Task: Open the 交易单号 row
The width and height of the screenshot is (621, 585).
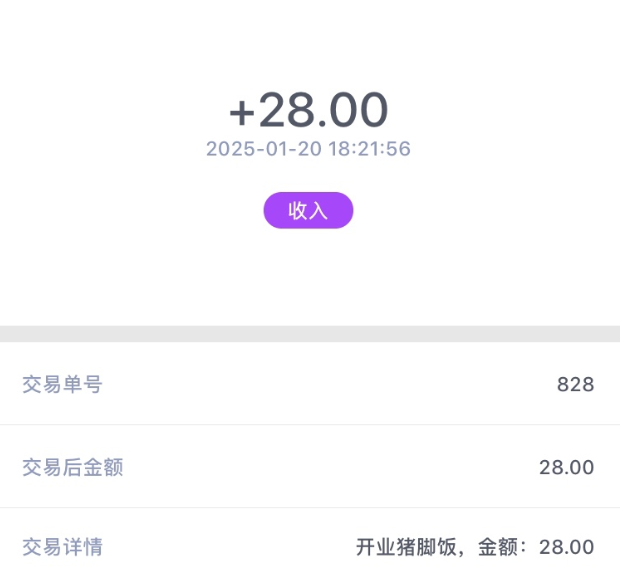Action: pyautogui.click(x=310, y=383)
